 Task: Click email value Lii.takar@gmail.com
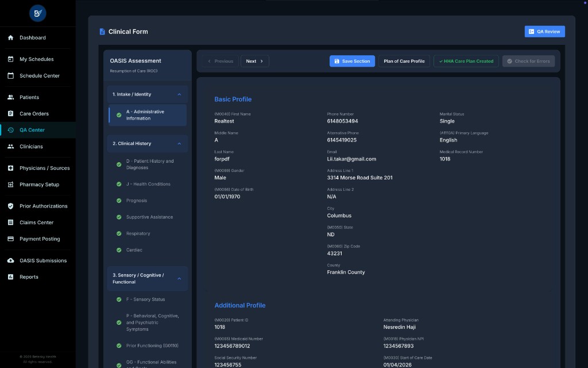coord(351,159)
